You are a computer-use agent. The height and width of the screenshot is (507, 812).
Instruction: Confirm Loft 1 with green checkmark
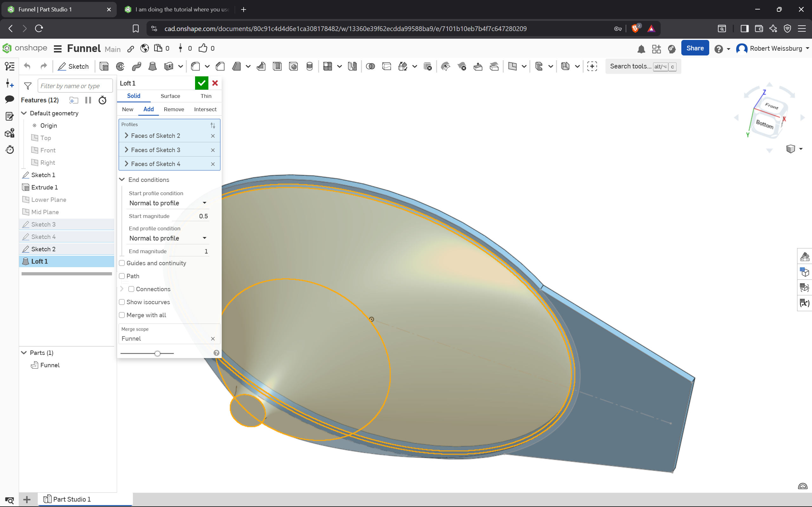[201, 83]
